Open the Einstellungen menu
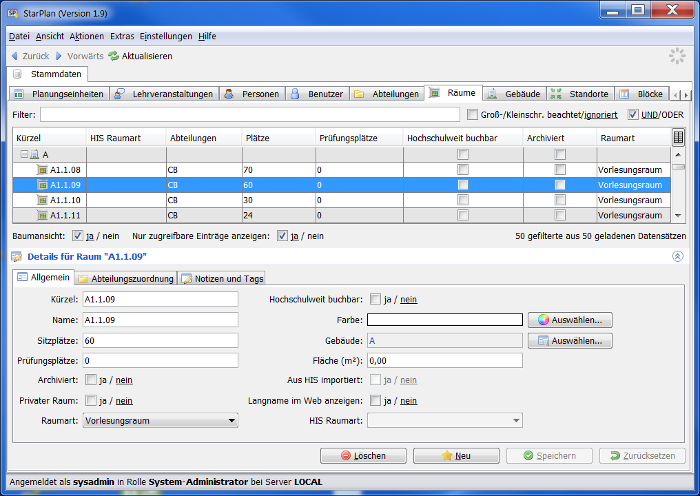The image size is (700, 496). click(166, 36)
